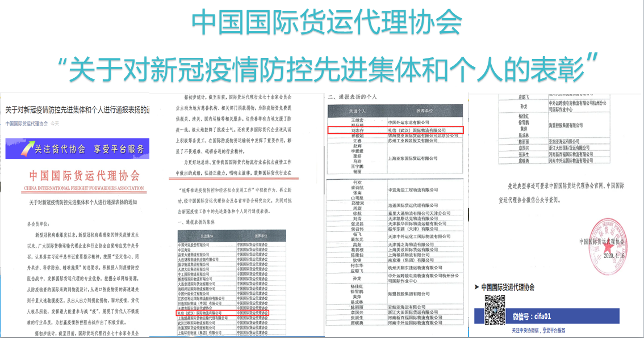
Task: Click the 先进个人 column header
Action: click(x=357, y=110)
